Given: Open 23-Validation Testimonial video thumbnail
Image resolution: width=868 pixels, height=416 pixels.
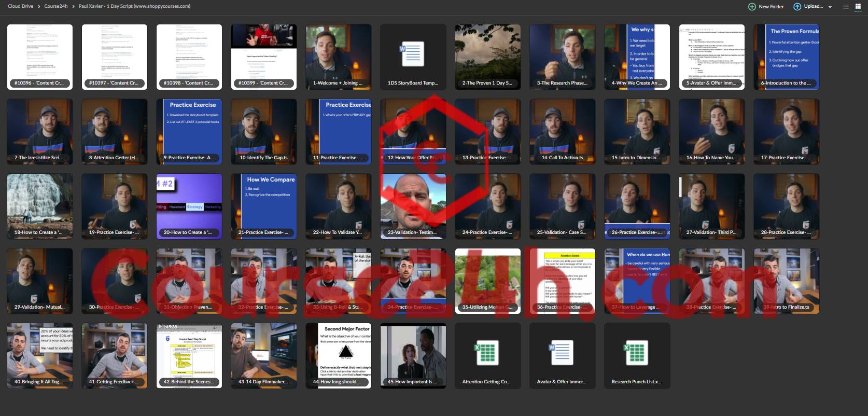Looking at the screenshot, I should (413, 206).
